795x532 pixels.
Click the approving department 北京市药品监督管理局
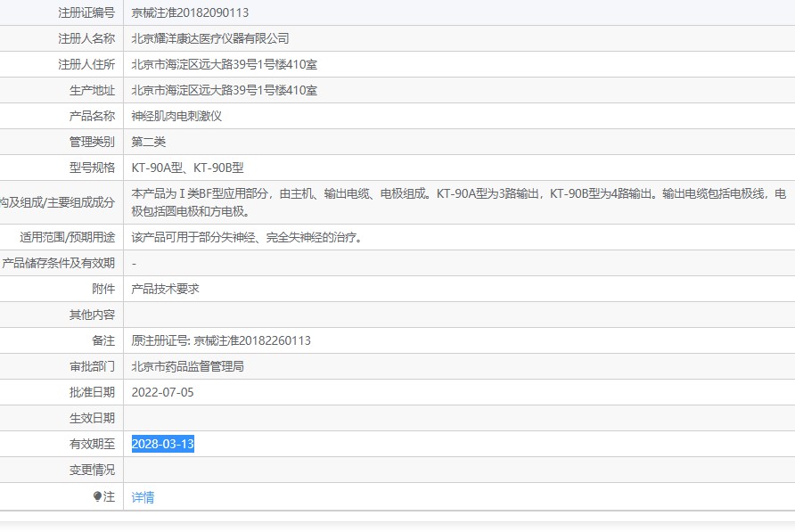click(x=187, y=366)
